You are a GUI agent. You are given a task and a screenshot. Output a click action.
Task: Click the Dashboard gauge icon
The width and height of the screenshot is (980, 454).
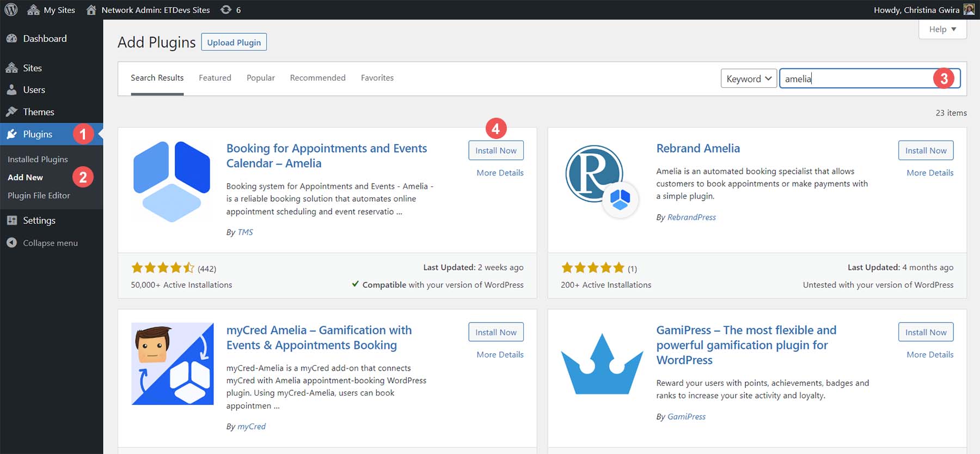(x=11, y=39)
